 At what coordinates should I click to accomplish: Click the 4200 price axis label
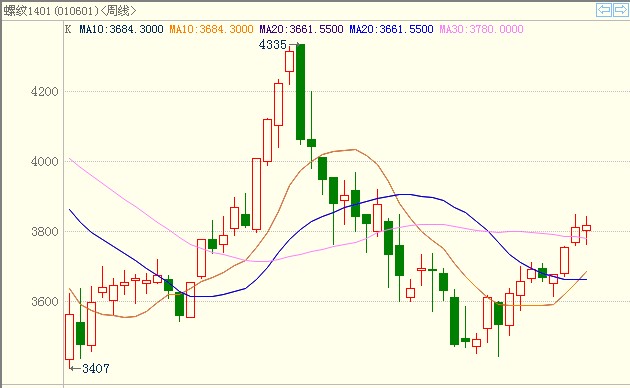[45, 92]
